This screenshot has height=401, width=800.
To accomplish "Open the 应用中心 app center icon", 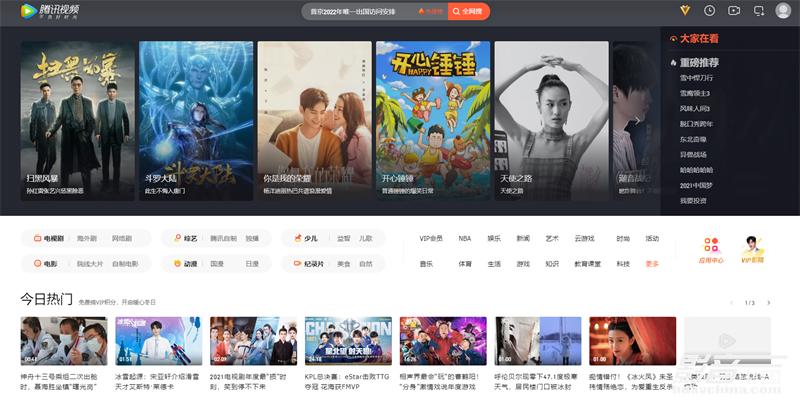I will 711,250.
